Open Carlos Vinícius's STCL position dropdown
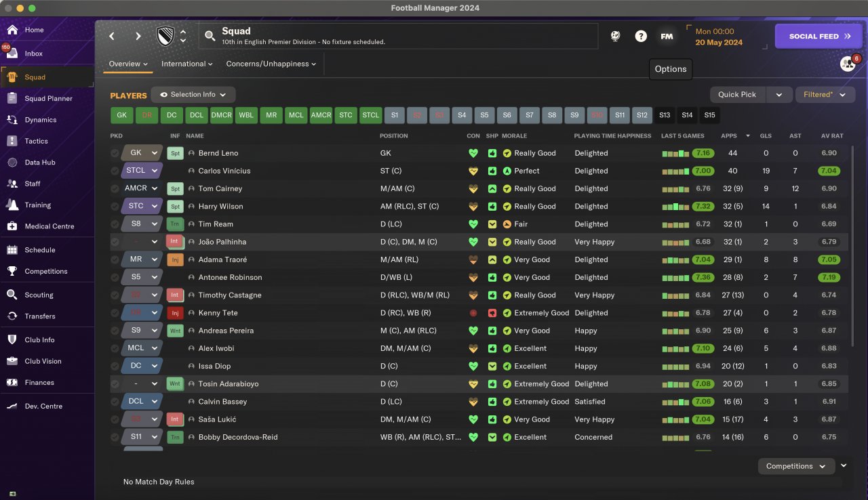868x500 pixels. click(142, 171)
